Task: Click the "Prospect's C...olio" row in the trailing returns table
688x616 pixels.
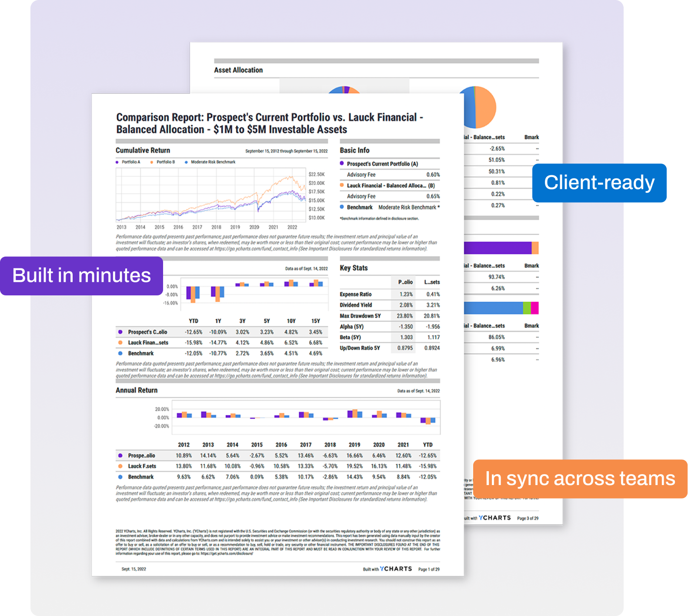Action: [222, 332]
